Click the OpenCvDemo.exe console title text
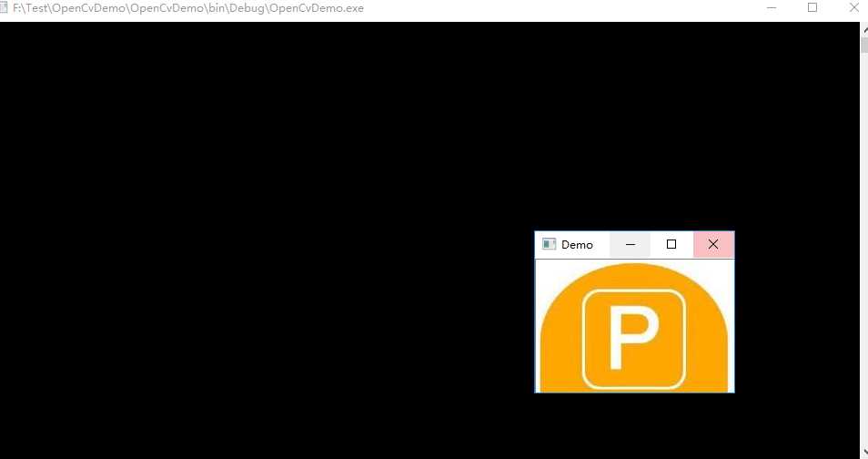The width and height of the screenshot is (868, 459). [188, 8]
